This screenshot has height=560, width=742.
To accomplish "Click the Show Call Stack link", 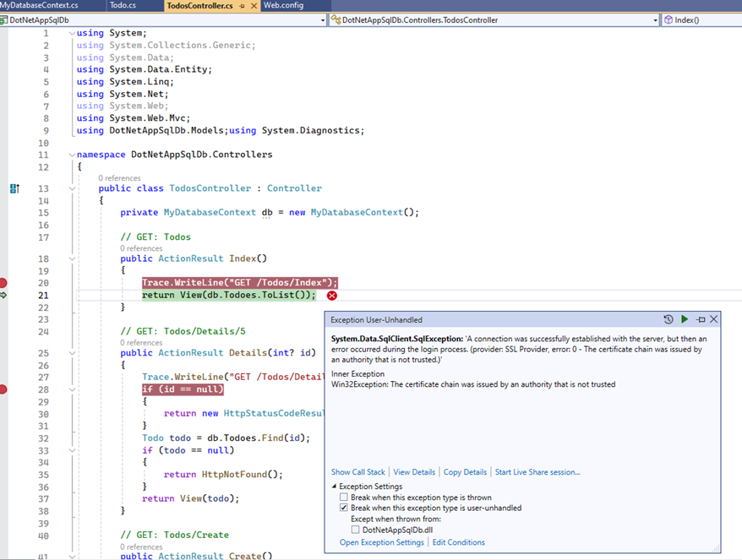I will (x=358, y=472).
